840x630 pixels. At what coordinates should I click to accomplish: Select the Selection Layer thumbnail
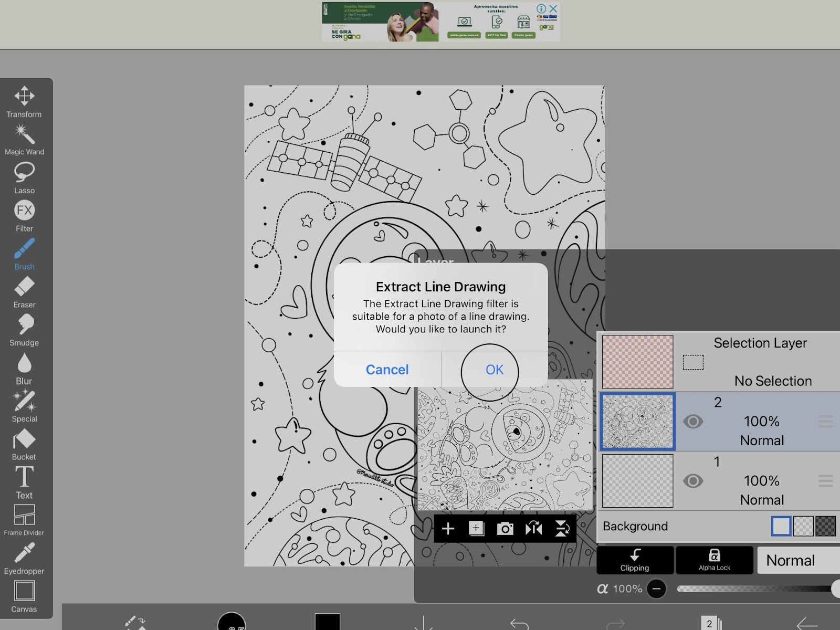point(637,362)
